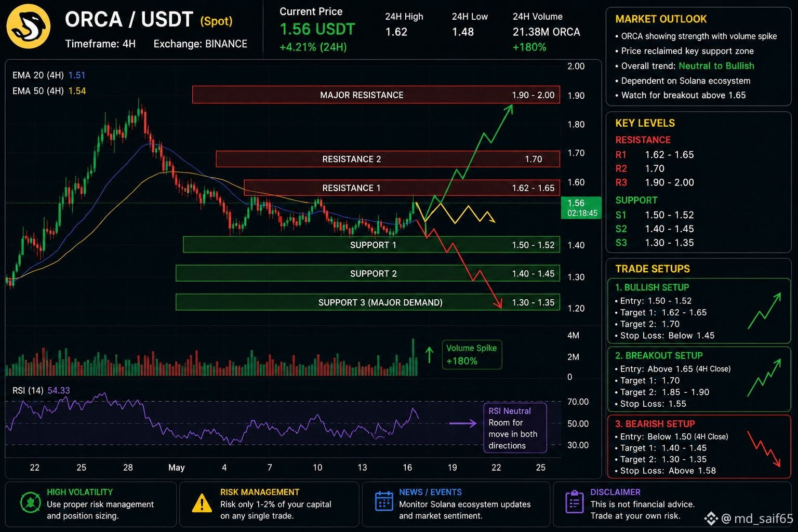The height and width of the screenshot is (532, 798).
Task: Click the 3. BEARISH SETUP title
Action: click(655, 423)
